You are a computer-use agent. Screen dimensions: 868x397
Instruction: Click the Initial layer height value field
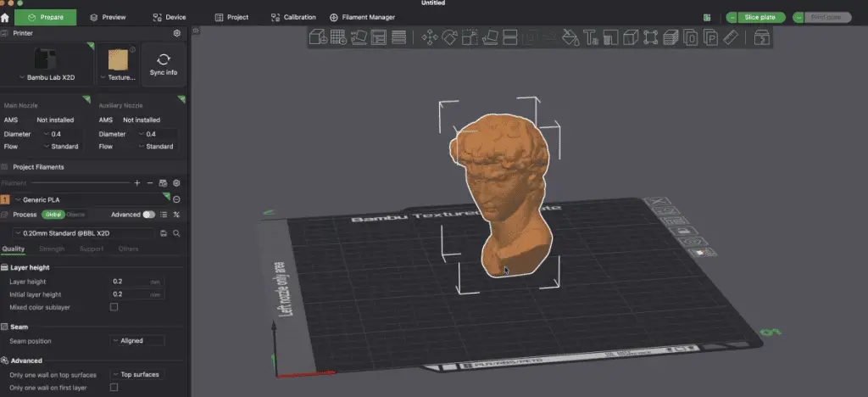point(138,294)
